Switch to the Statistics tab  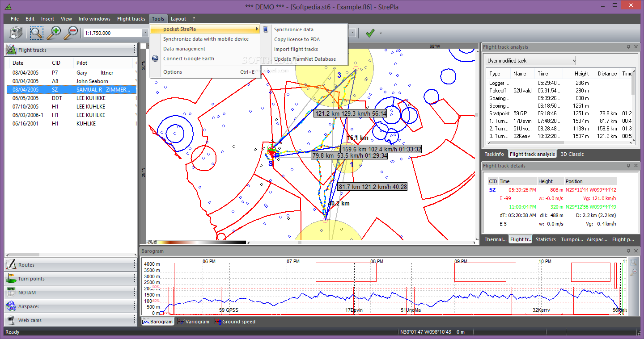point(546,239)
